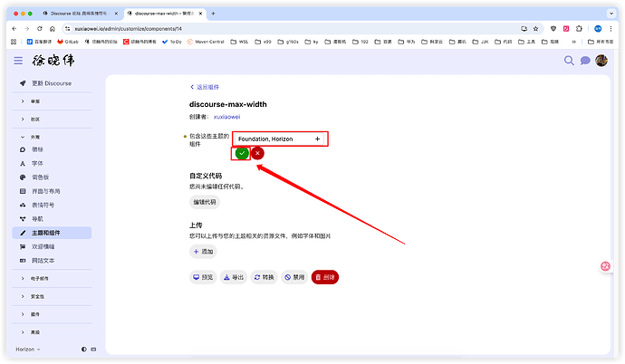Open the Horizon theme dropdown at bottom

pyautogui.click(x=29, y=349)
